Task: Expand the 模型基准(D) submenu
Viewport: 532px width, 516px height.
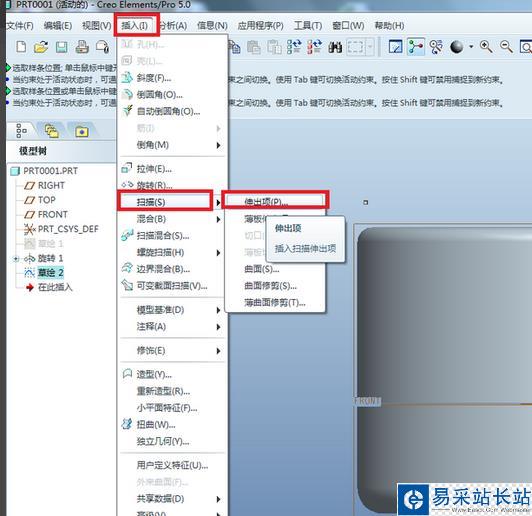Action: coord(171,310)
